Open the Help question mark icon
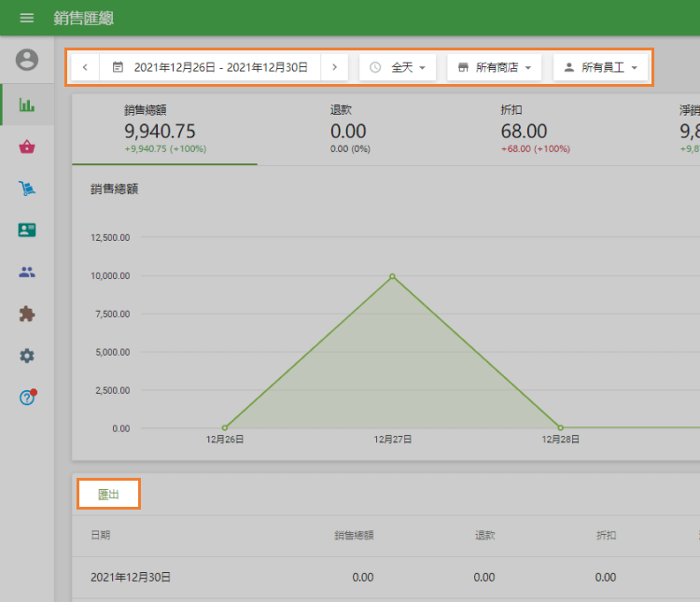This screenshot has width=700, height=602. pyautogui.click(x=27, y=398)
